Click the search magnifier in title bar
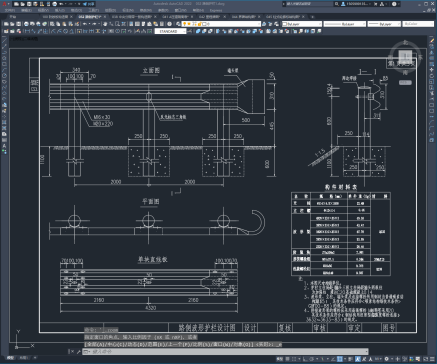This screenshot has width=437, height=364. click(337, 4)
